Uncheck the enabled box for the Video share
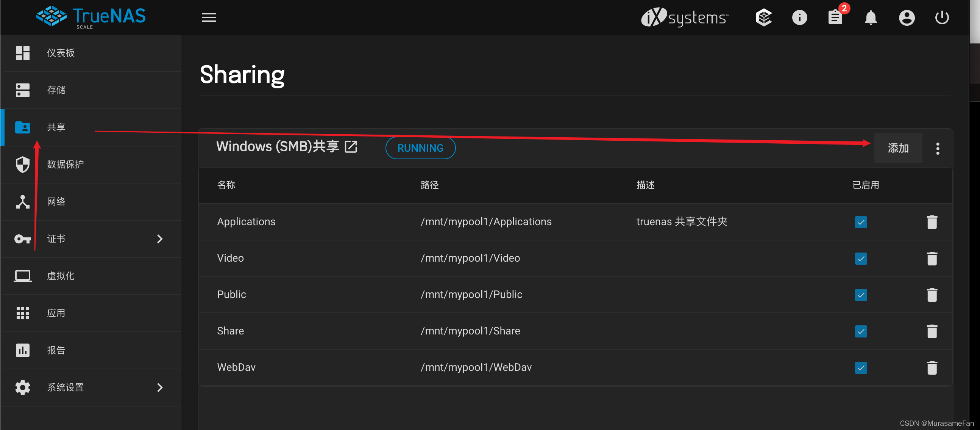This screenshot has width=980, height=430. click(x=861, y=259)
